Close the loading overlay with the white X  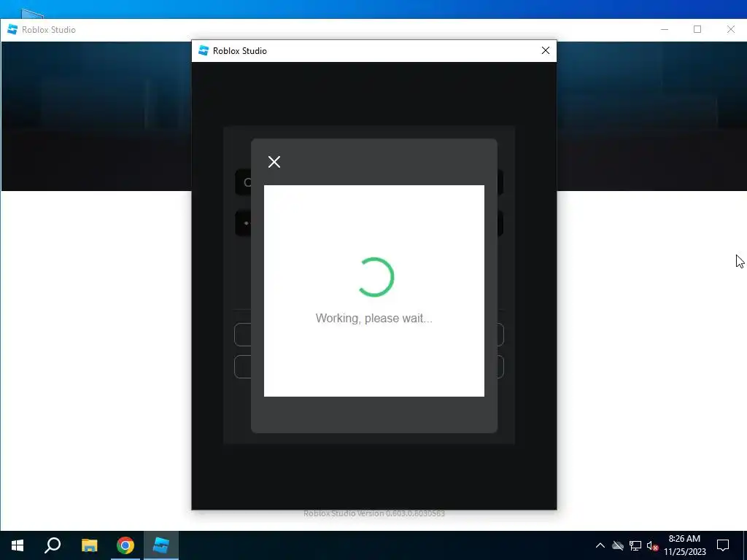tap(274, 162)
